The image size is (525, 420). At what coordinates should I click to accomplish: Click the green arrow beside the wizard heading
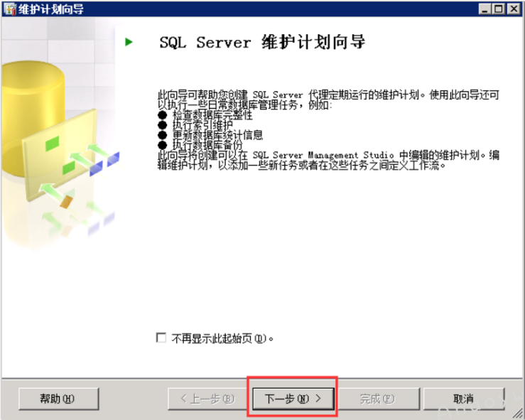click(x=129, y=42)
